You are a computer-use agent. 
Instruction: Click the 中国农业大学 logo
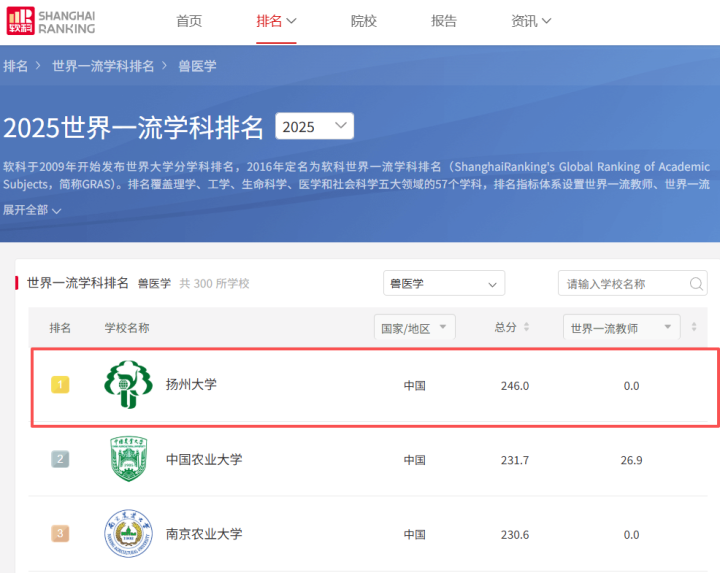pos(128,459)
